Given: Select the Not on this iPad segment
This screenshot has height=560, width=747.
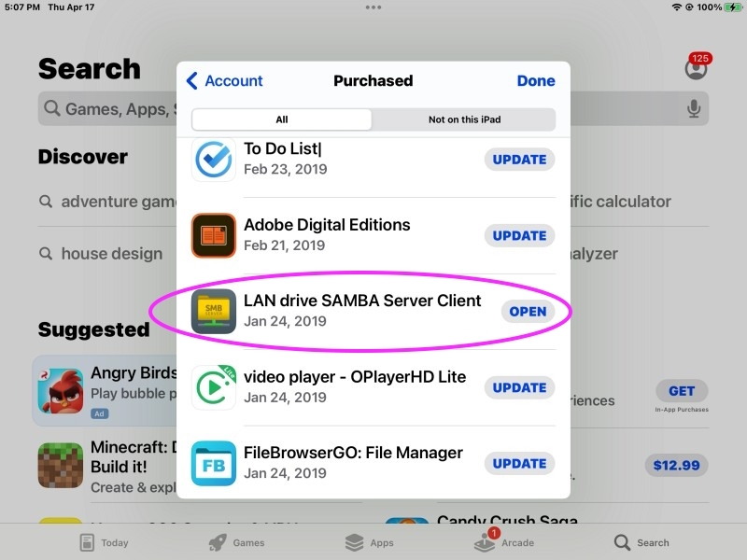Looking at the screenshot, I should click(464, 119).
